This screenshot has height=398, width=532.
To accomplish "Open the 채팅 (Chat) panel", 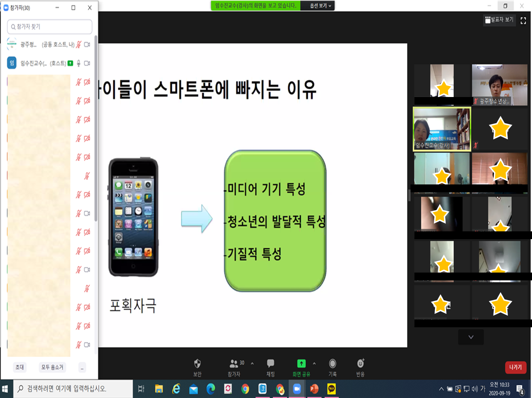I will tap(270, 364).
